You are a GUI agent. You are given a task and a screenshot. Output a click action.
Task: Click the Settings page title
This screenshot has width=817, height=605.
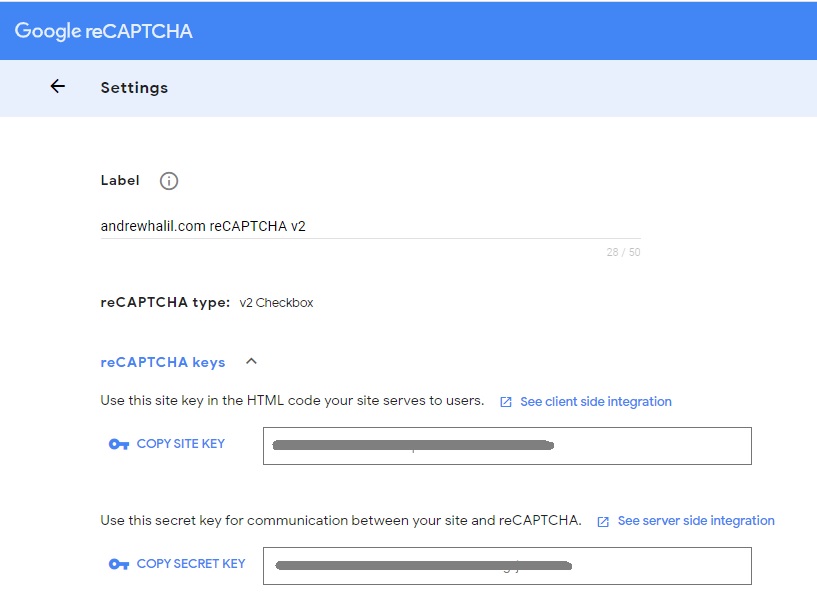click(x=134, y=88)
